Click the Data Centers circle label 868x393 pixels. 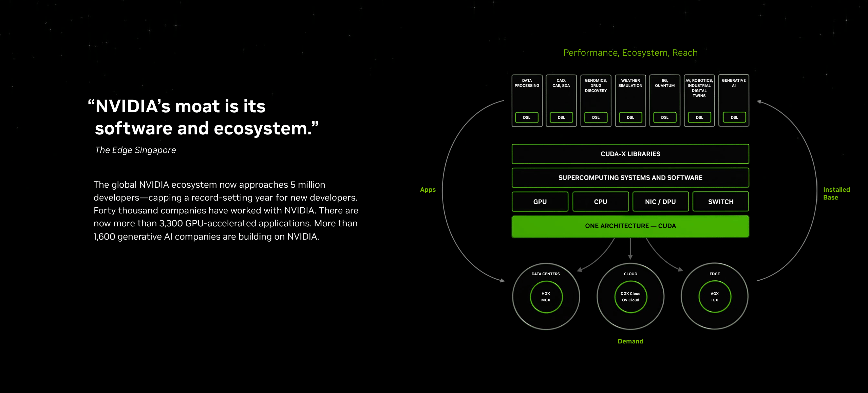[x=546, y=274]
